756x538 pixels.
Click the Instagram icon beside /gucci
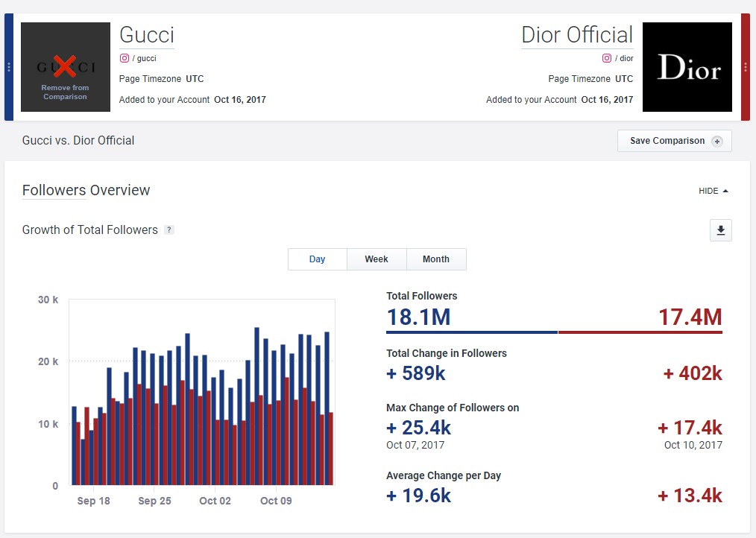pos(125,58)
